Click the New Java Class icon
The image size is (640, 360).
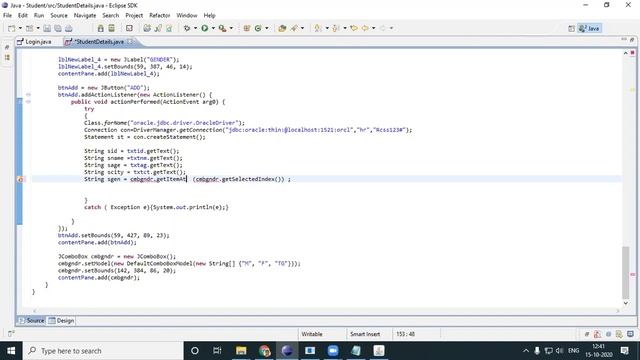pos(258,28)
